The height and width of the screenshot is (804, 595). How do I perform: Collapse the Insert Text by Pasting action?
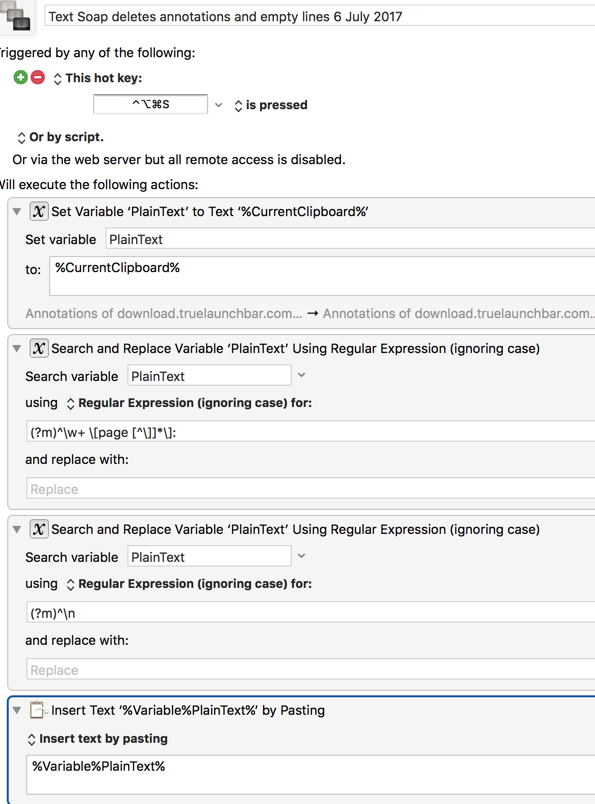17,710
